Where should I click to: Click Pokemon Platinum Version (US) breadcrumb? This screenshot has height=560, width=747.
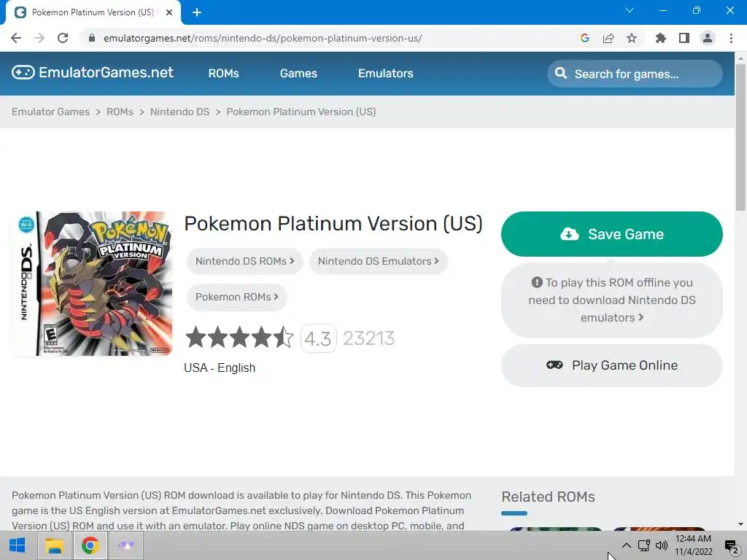point(301,112)
